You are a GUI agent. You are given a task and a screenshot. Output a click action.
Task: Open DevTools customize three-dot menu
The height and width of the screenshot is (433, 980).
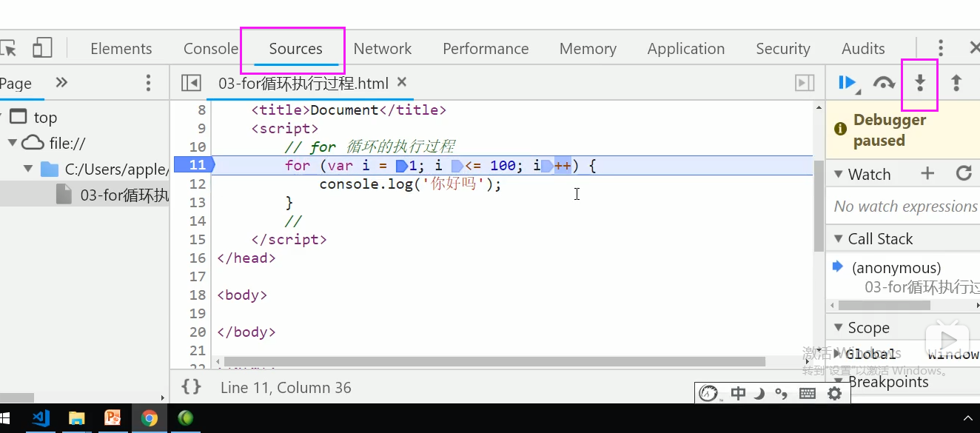[940, 49]
